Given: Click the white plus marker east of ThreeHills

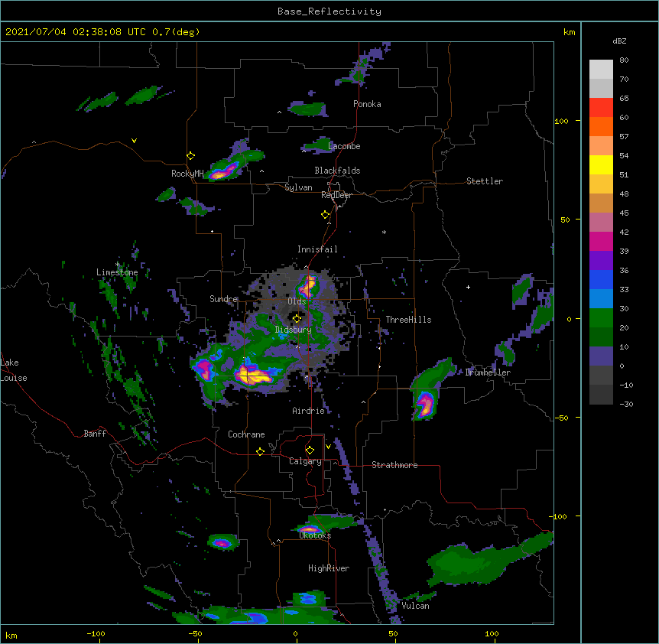Looking at the screenshot, I should 468,287.
